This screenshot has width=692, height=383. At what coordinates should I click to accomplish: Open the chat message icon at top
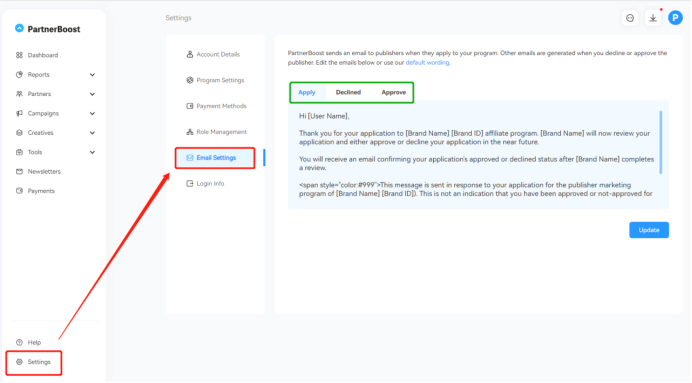pos(630,18)
